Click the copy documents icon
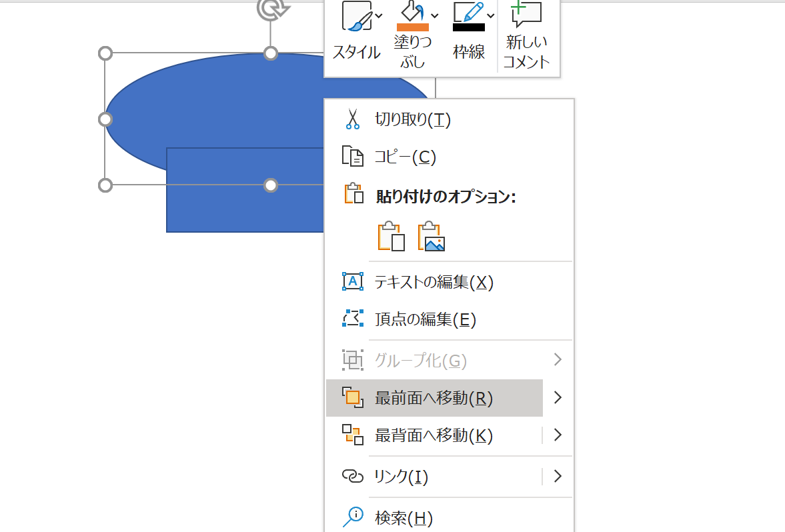785x532 pixels. 352,156
